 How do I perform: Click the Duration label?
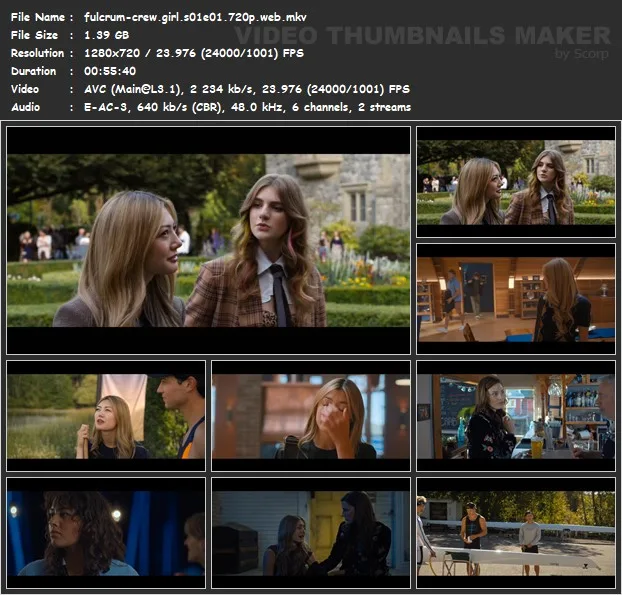(x=33, y=71)
